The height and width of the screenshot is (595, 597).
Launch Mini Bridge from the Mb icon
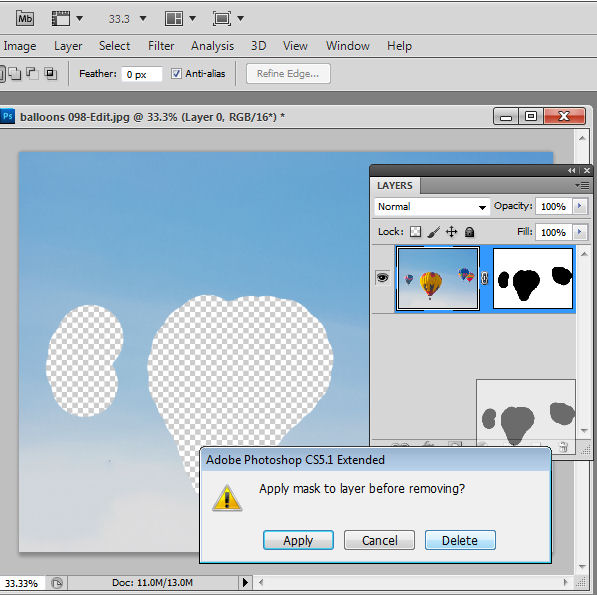pyautogui.click(x=25, y=18)
